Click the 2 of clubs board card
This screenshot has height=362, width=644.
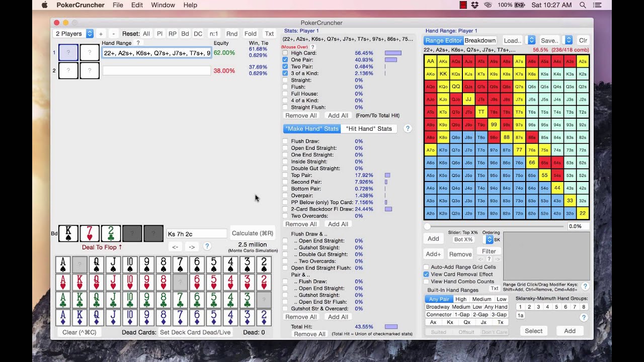point(111,233)
